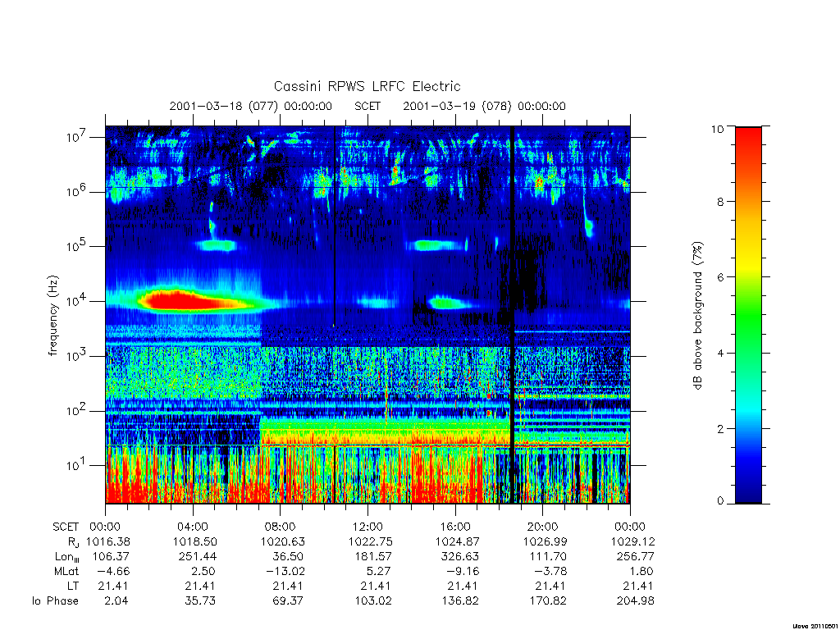Viewport: 840px width, 630px height.
Task: Click the Io Phase value 2.04
Action: [116, 601]
